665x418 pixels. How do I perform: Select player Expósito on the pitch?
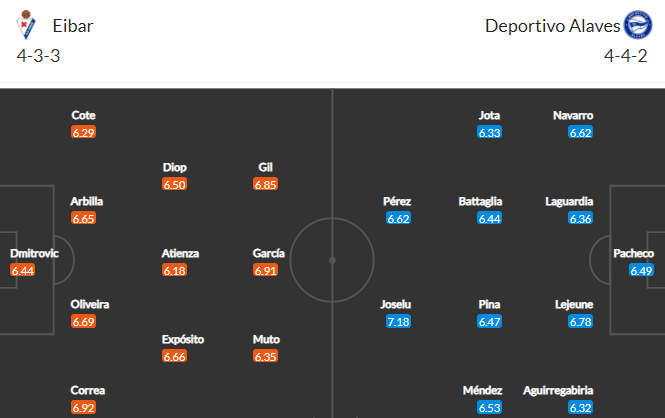(x=183, y=340)
